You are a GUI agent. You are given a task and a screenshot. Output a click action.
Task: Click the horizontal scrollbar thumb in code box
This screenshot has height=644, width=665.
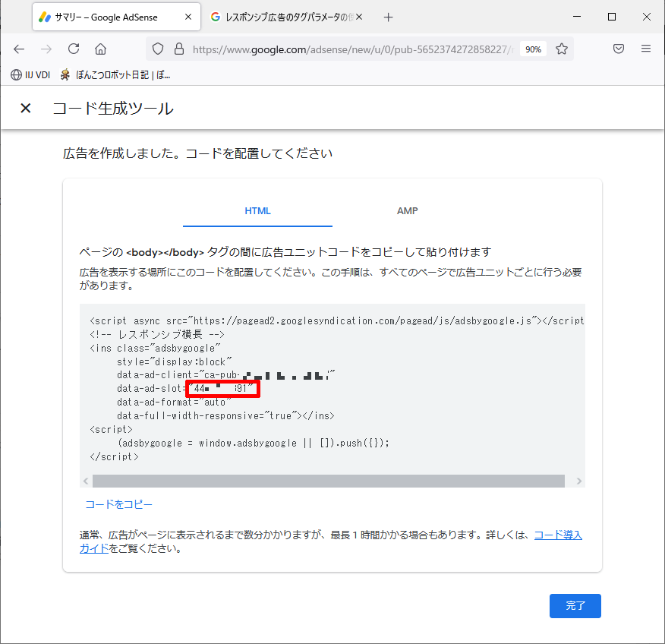pos(329,481)
